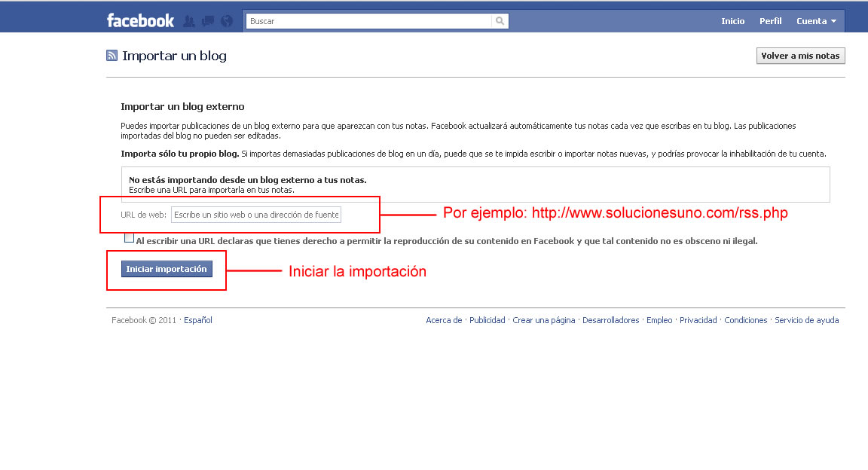Open Empleo footer link
Image resolution: width=868 pixels, height=470 pixels.
click(659, 320)
